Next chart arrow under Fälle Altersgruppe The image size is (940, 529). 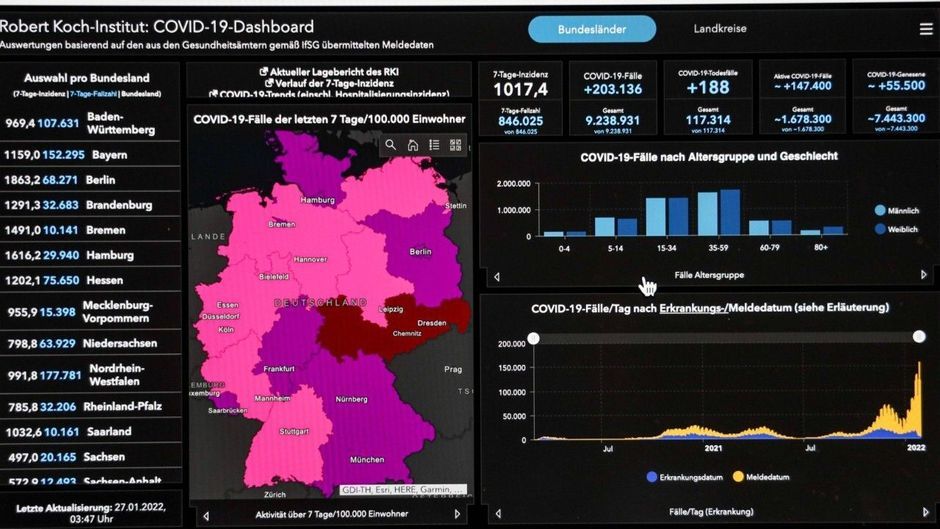click(923, 274)
